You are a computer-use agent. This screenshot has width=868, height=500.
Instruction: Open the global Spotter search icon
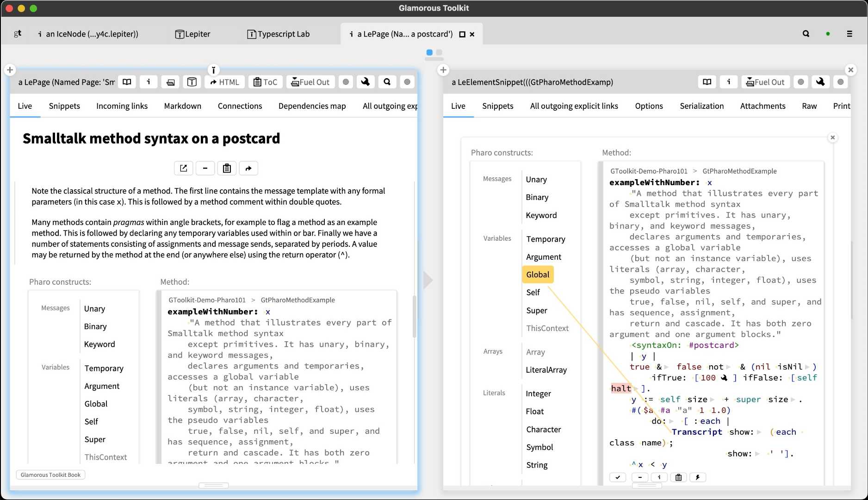[x=806, y=34]
